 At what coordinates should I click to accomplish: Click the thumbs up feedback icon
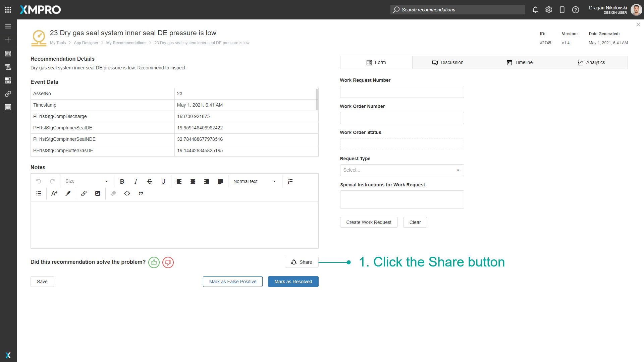pos(154,262)
